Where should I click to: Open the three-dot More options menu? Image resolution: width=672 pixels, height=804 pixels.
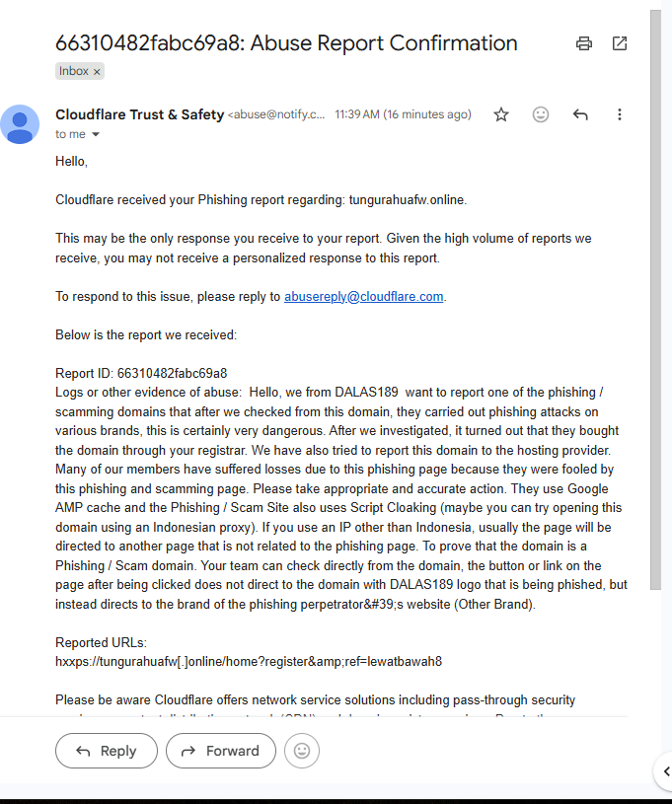(x=620, y=114)
